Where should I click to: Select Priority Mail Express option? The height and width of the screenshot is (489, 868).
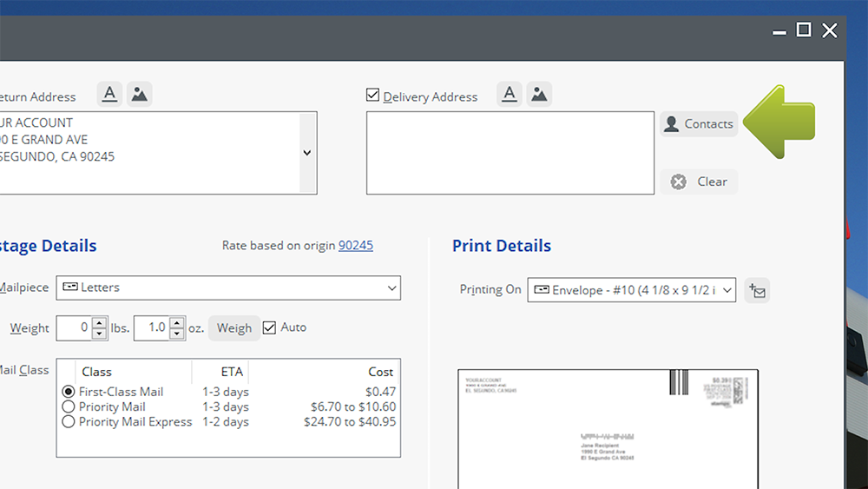(x=68, y=421)
